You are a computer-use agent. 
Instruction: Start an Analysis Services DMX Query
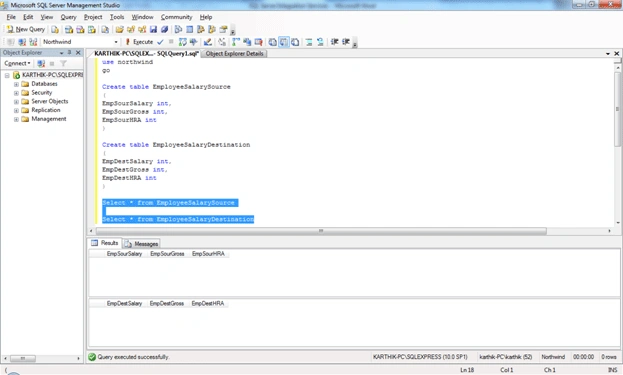[80, 29]
